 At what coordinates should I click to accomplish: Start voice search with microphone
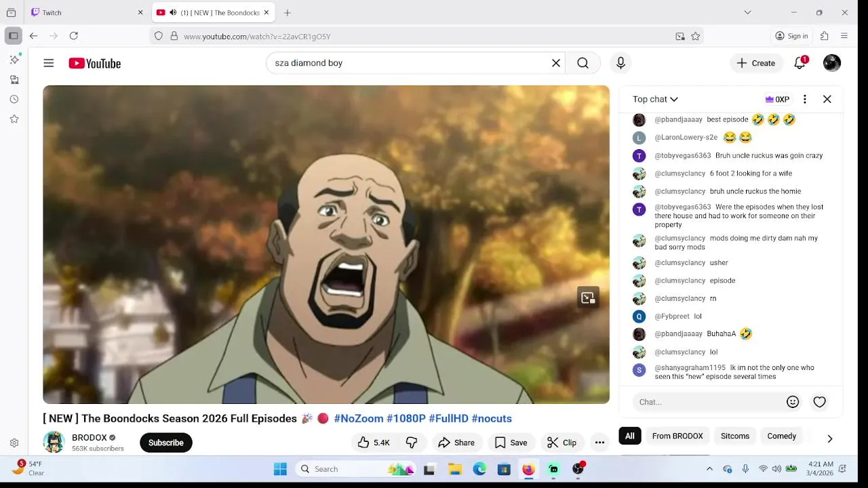click(620, 63)
